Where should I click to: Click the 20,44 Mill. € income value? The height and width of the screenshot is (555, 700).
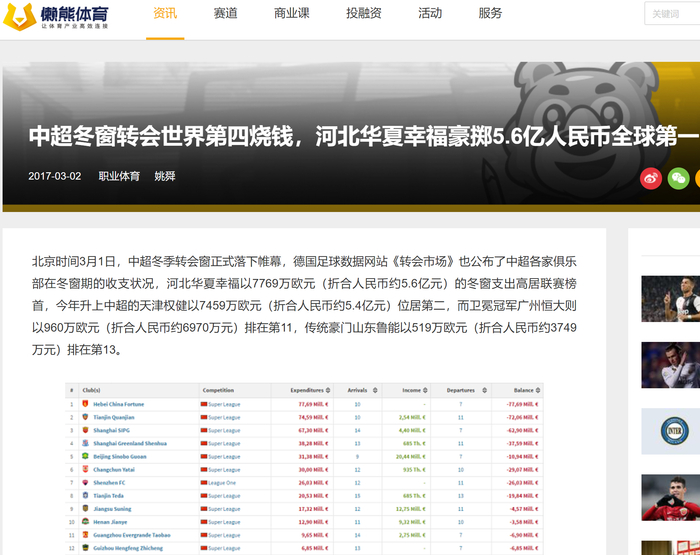pyautogui.click(x=411, y=456)
